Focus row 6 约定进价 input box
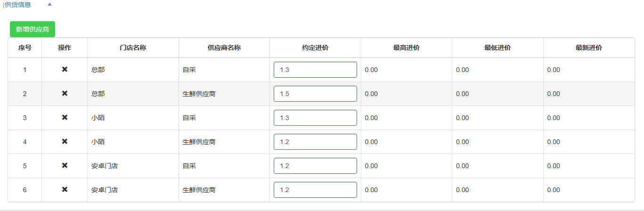This screenshot has width=644, height=211. coord(315,190)
